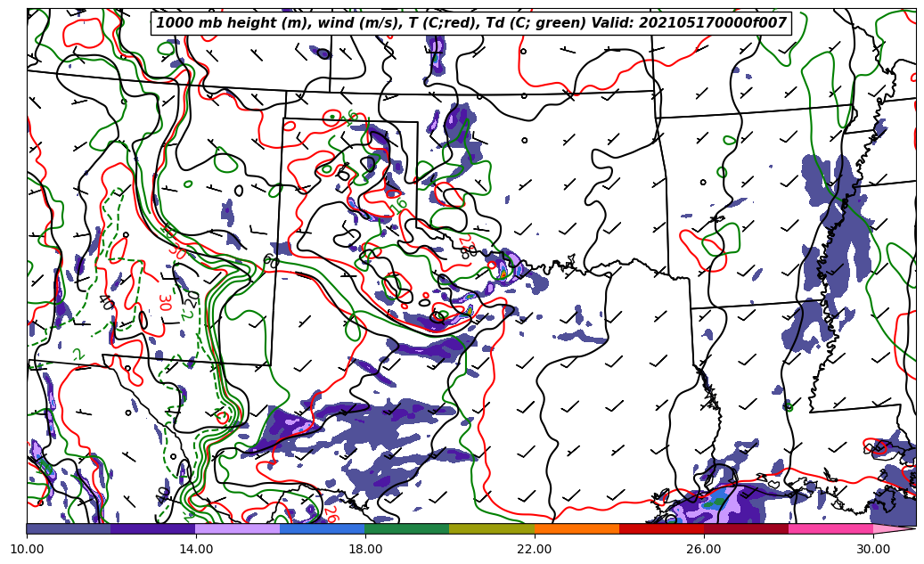924x564 pixels.
Task: Click the green colorbar segment after 18.00
Action: point(407,528)
